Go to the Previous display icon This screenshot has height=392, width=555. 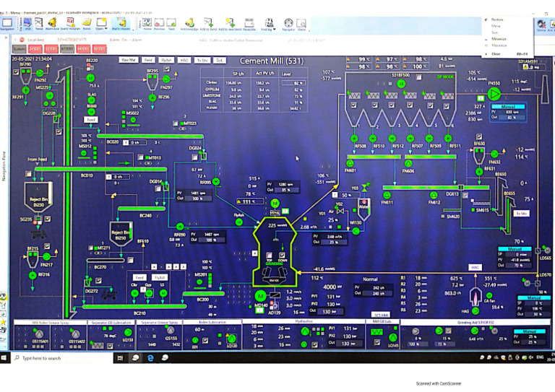(x=159, y=23)
